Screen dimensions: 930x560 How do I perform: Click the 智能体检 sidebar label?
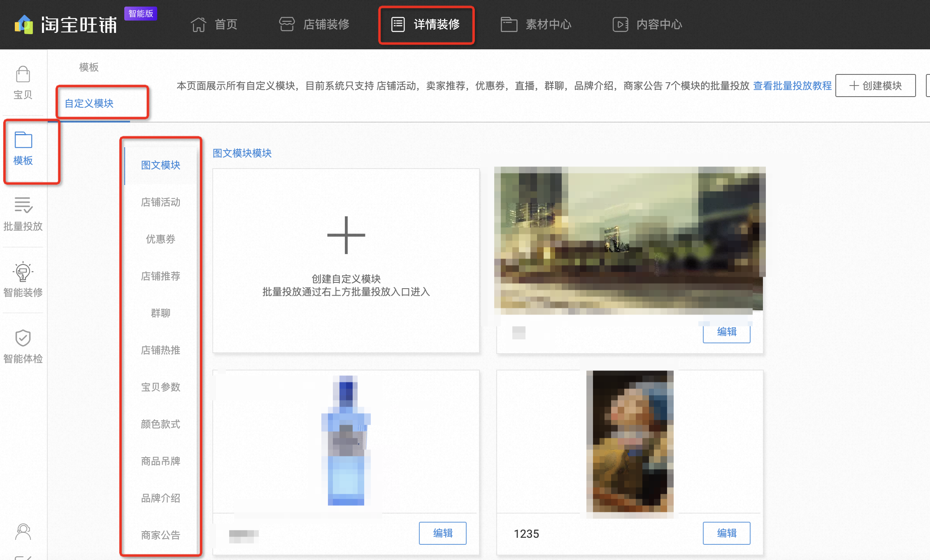tap(23, 359)
